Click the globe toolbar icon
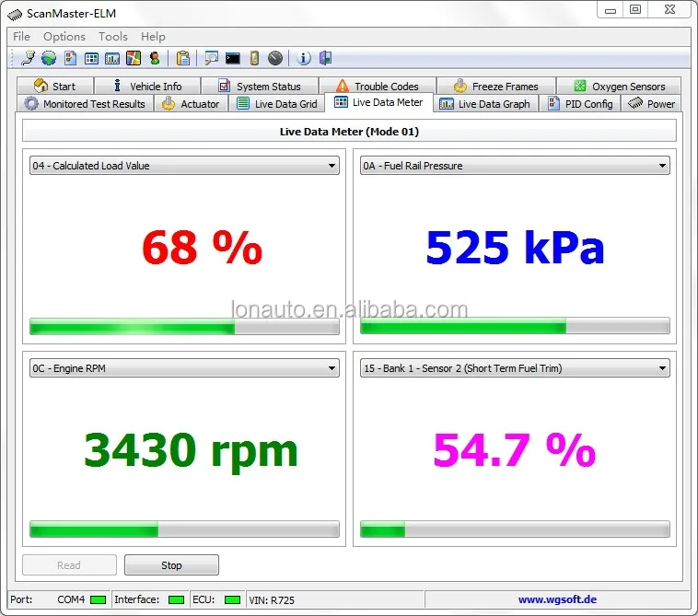 [49, 58]
